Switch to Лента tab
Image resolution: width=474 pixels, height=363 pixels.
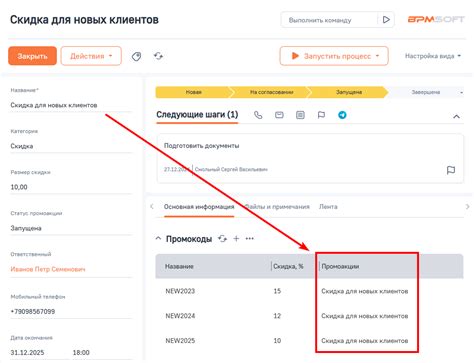click(328, 207)
